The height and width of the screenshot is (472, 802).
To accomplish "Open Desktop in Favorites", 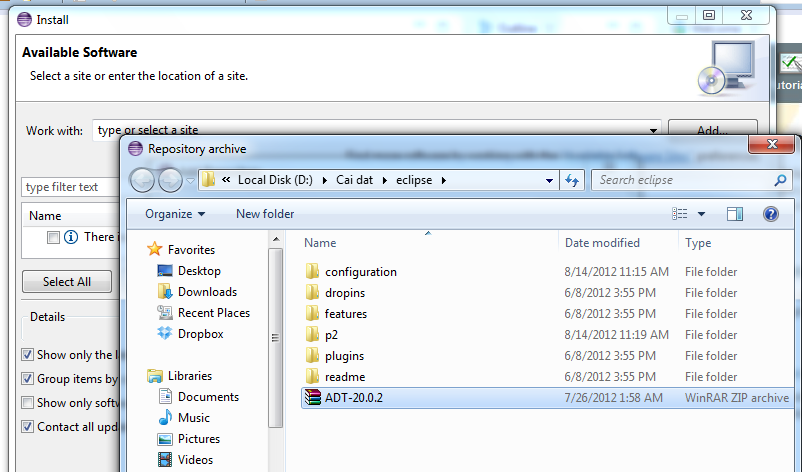I will pyautogui.click(x=198, y=271).
